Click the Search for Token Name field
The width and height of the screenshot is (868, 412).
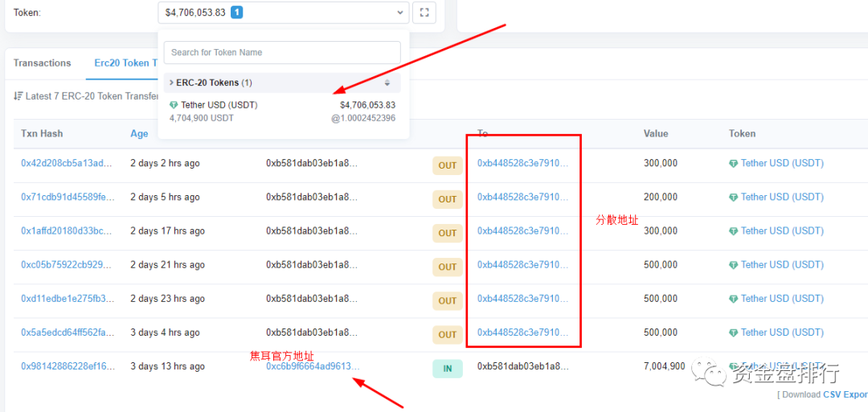click(282, 52)
